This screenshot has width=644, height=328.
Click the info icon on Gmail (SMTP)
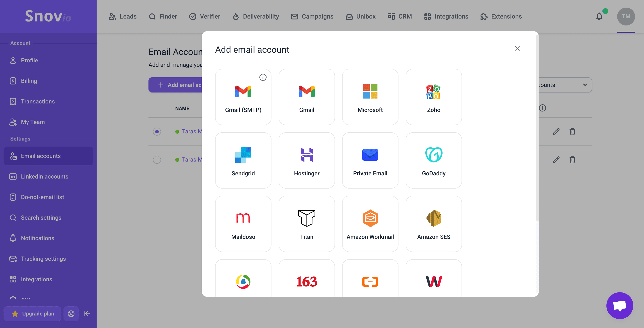(x=263, y=78)
